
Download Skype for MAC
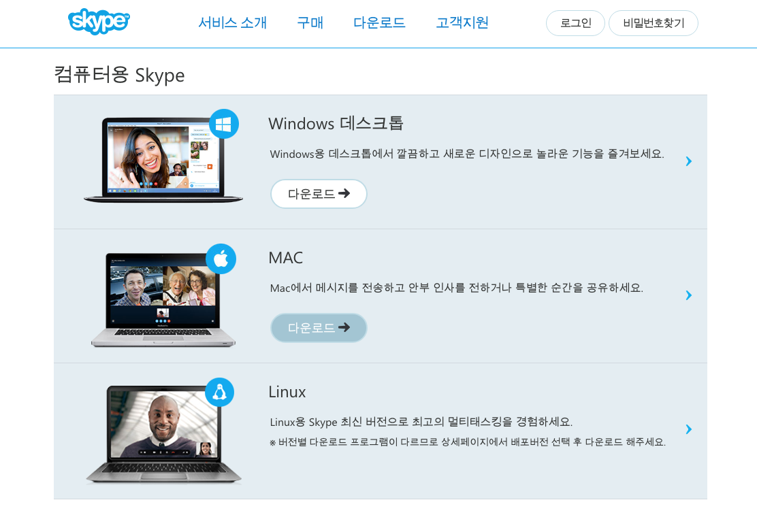click(x=319, y=328)
